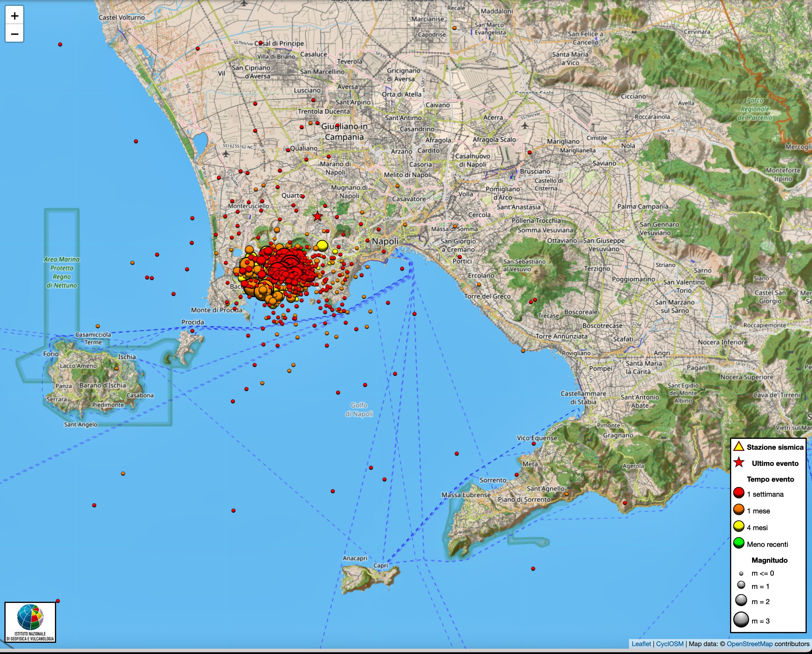Click the large yellow earthquake marker near Napoli
Viewport: 812px width, 654px height.
[x=322, y=246]
